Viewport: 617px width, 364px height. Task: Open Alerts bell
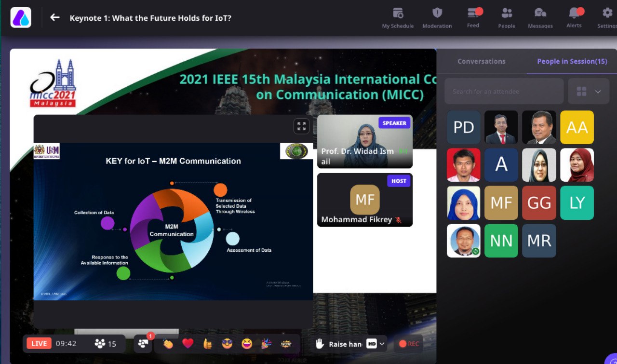pyautogui.click(x=574, y=18)
